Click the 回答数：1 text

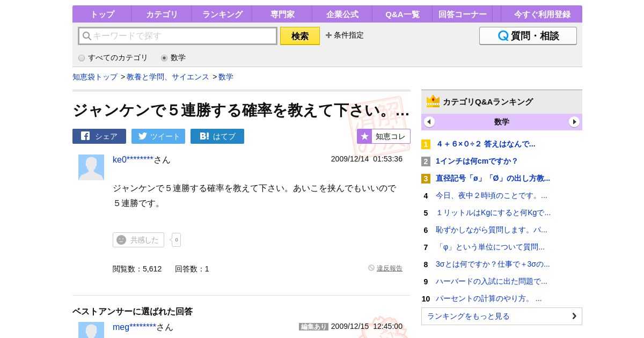(192, 269)
